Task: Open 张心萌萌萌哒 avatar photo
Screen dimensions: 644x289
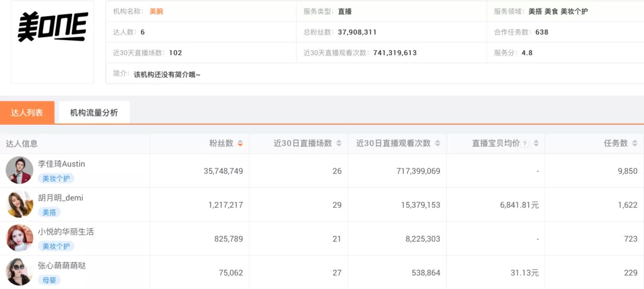Action: (x=19, y=272)
